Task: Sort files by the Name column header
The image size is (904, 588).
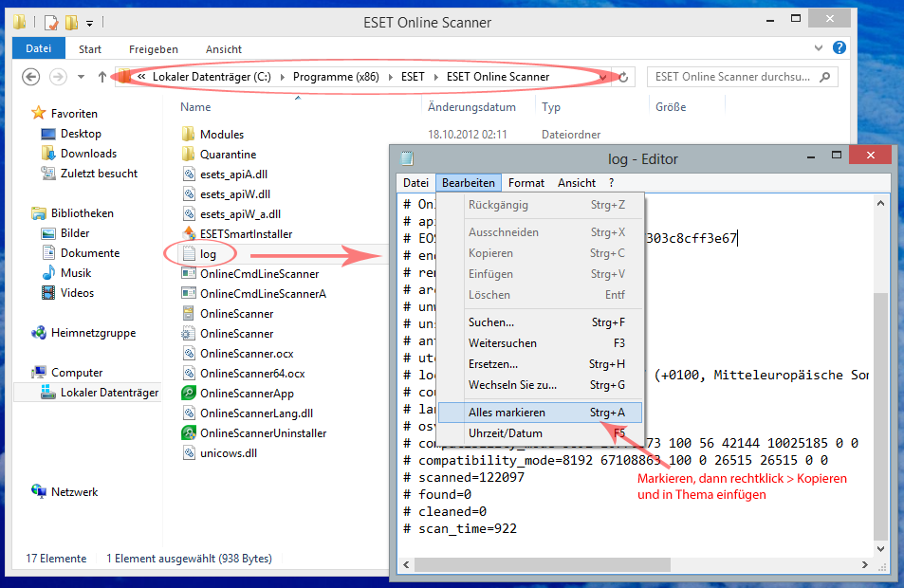Action: point(195,106)
